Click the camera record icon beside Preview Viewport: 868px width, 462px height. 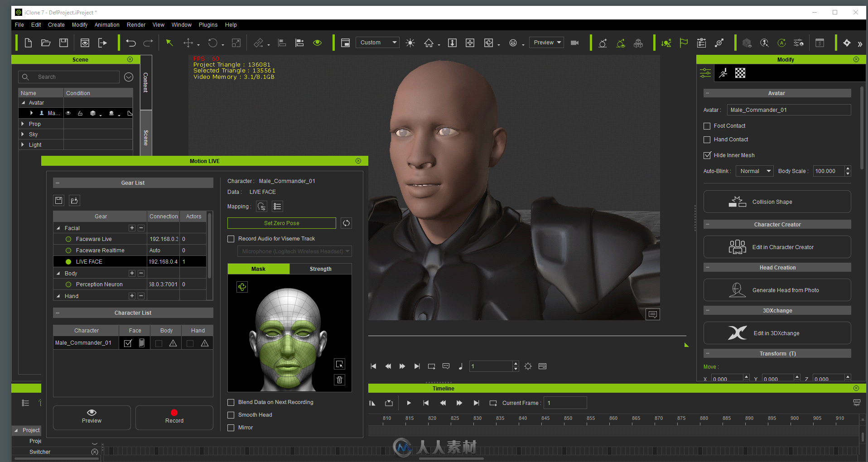click(x=574, y=43)
